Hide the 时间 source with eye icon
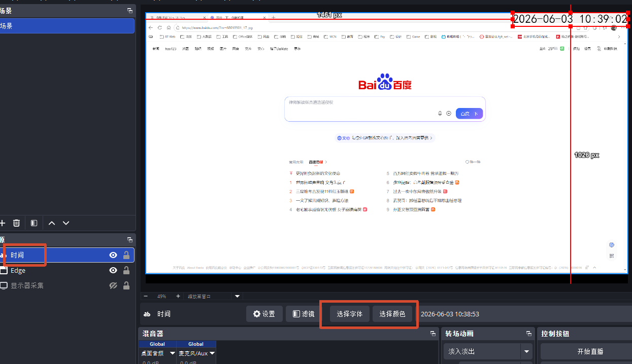632x364 pixels. coord(113,256)
